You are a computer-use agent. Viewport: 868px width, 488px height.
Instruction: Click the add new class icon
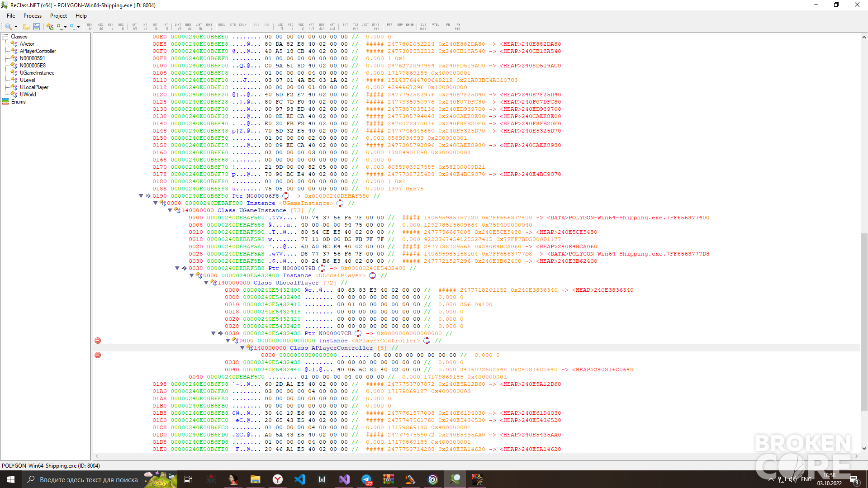pos(50,27)
